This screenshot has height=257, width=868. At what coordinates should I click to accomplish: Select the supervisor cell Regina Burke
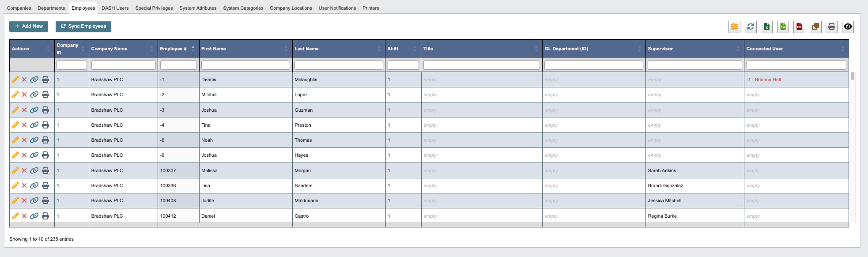coord(694,216)
